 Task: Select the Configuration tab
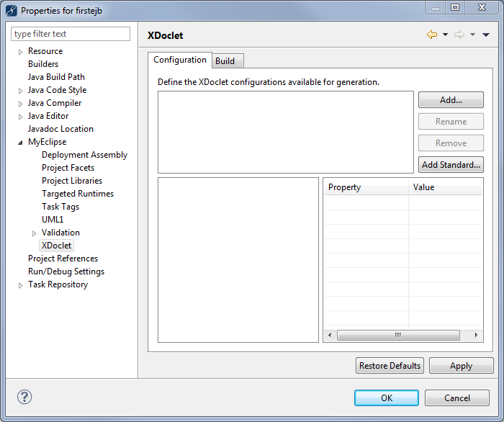click(x=179, y=60)
